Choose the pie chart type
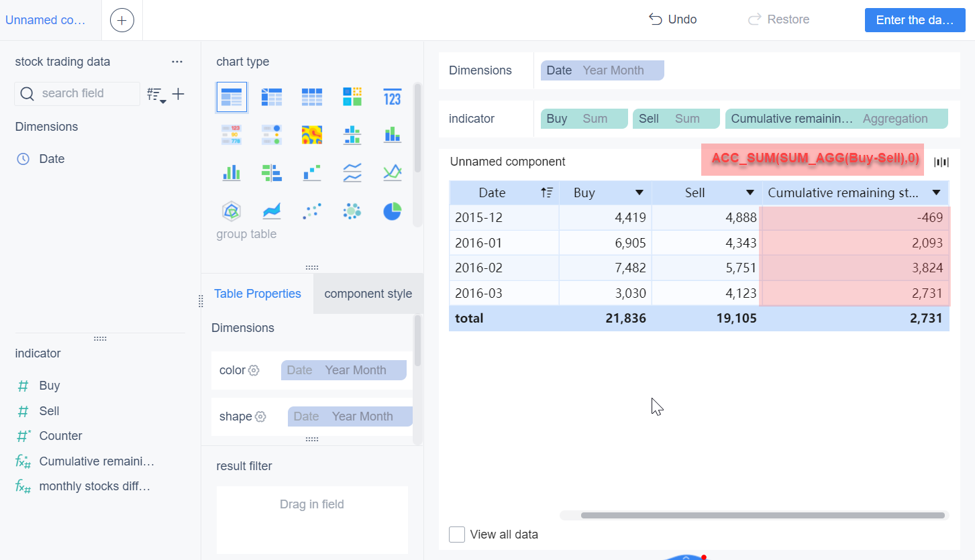The height and width of the screenshot is (560, 975). (393, 211)
